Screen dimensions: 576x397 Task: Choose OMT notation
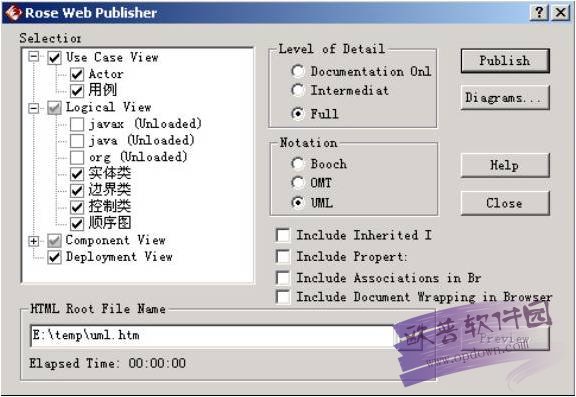coord(298,183)
